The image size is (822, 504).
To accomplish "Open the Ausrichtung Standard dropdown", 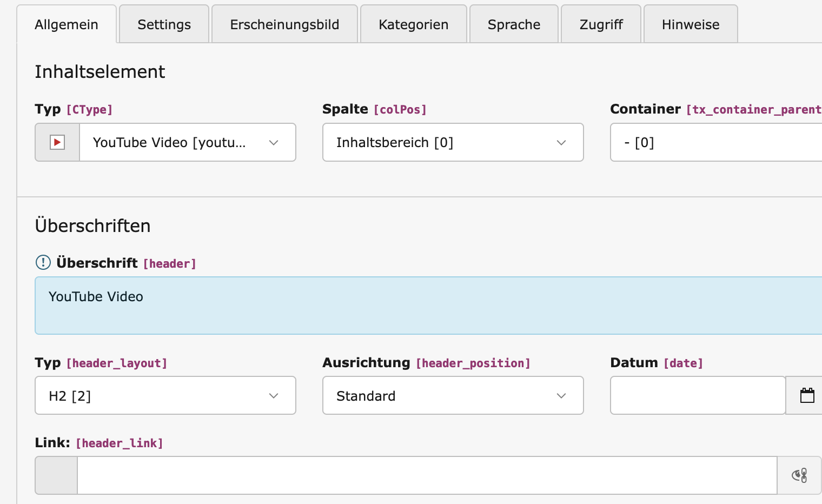I will pos(453,395).
